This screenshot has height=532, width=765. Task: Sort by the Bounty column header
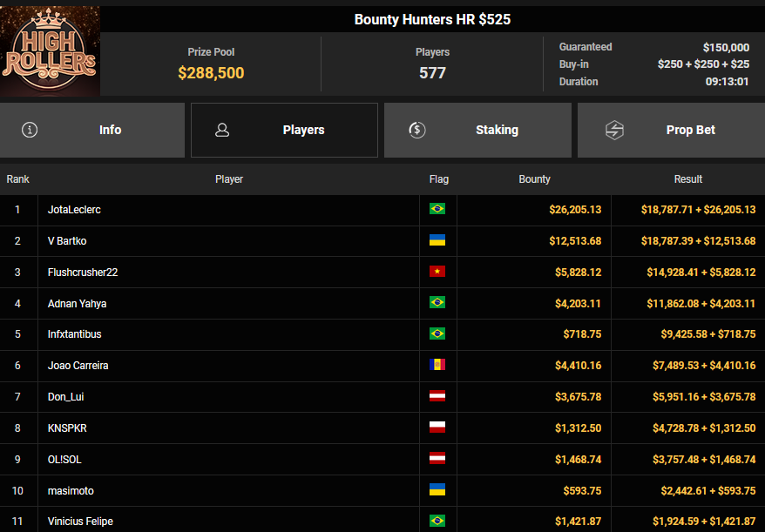(534, 179)
